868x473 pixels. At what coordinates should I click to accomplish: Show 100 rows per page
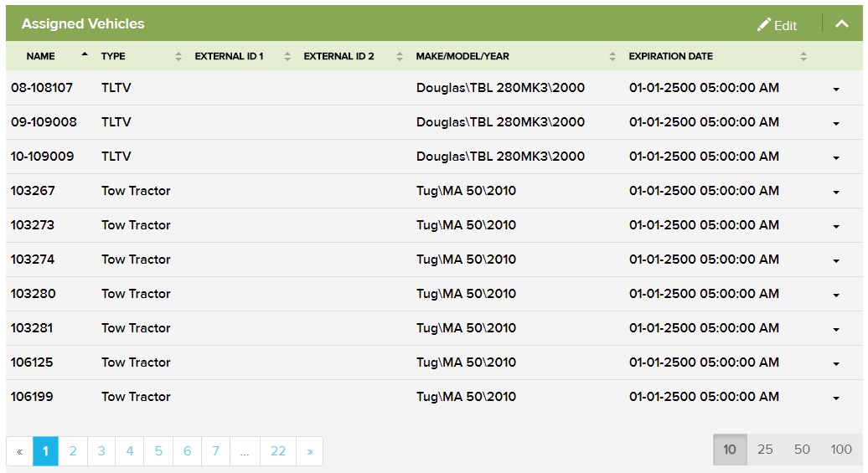pos(841,450)
